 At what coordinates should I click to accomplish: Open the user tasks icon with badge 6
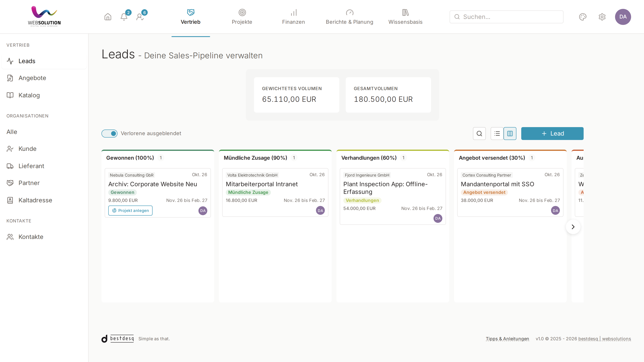(x=140, y=17)
